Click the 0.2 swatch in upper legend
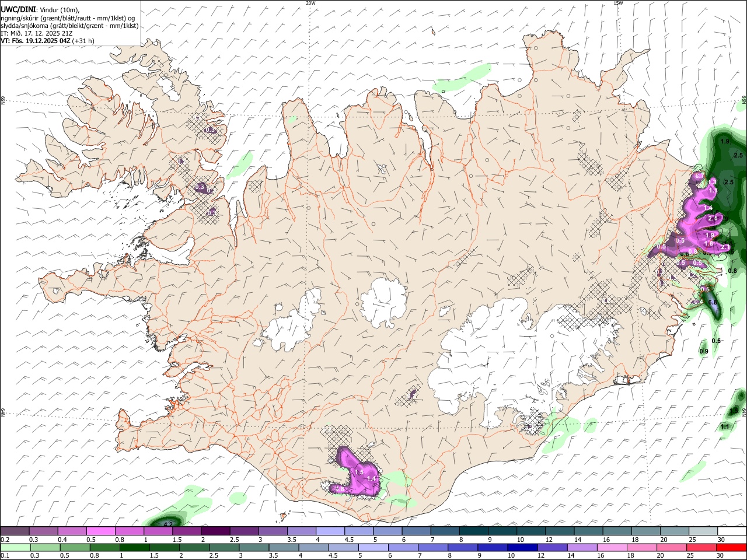 15,531
